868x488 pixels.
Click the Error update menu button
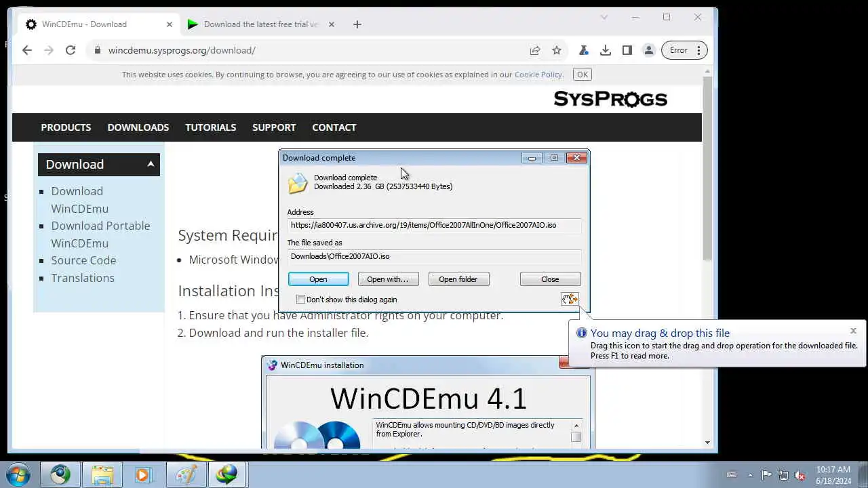(x=684, y=50)
